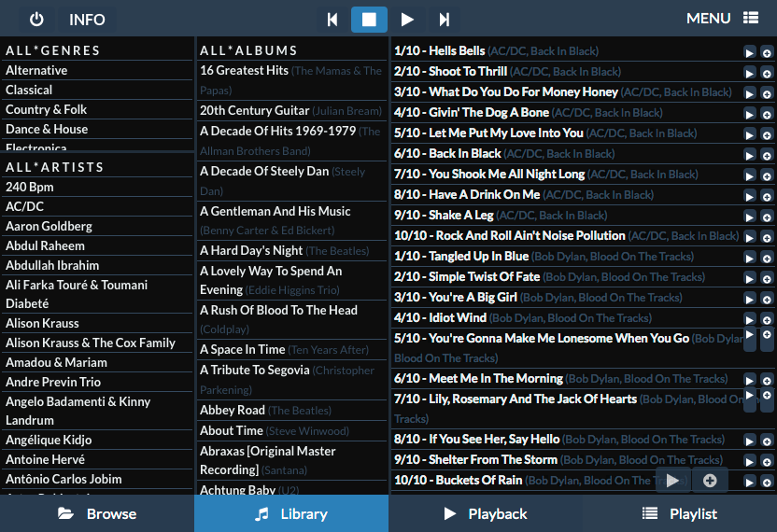Play You Shook Me All Night Long
The width and height of the screenshot is (777, 532).
tap(749, 175)
